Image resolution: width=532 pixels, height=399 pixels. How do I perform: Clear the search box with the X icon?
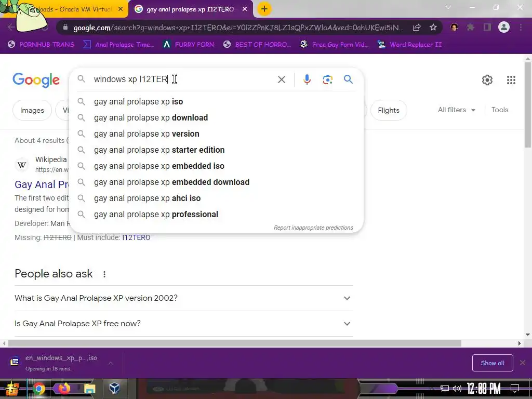click(281, 79)
